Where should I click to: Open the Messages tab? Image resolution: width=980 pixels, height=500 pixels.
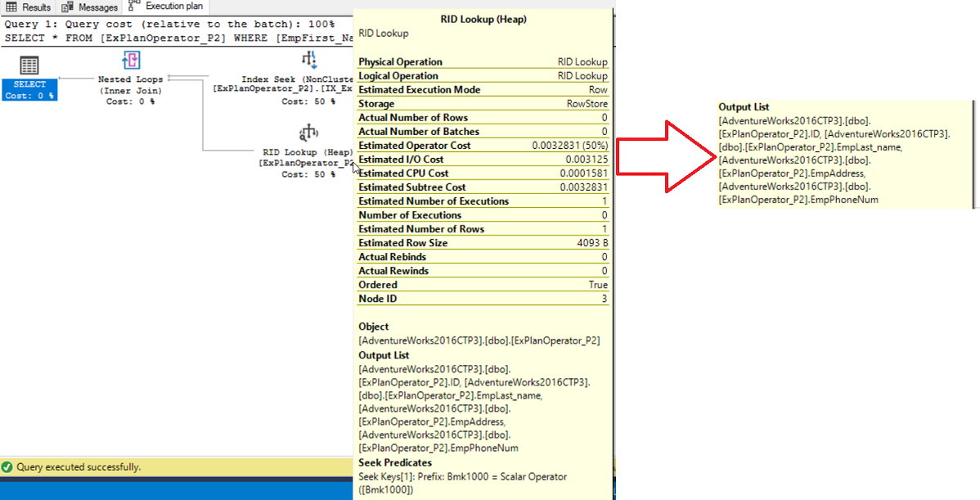(89, 7)
